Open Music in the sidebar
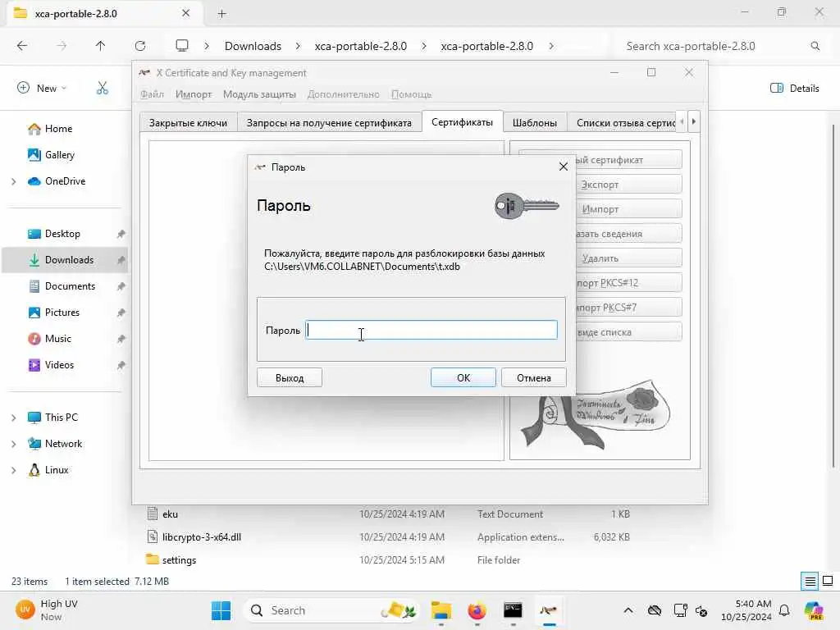The height and width of the screenshot is (630, 840). [x=58, y=339]
